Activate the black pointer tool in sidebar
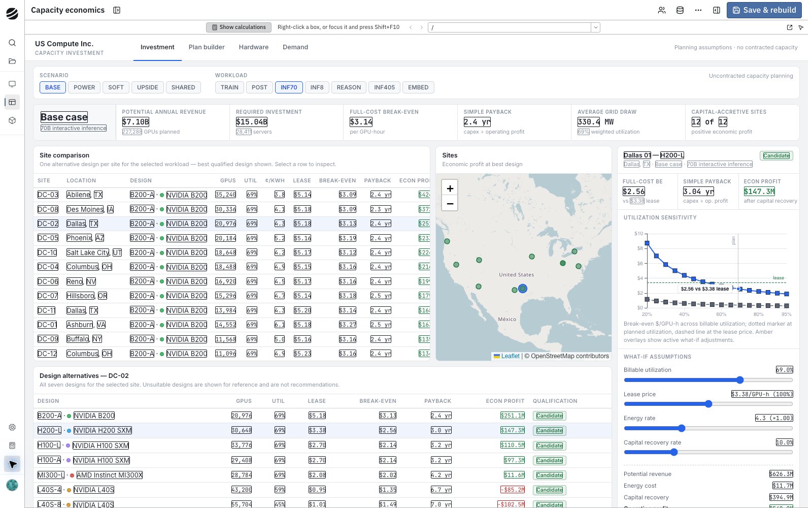 [x=12, y=464]
